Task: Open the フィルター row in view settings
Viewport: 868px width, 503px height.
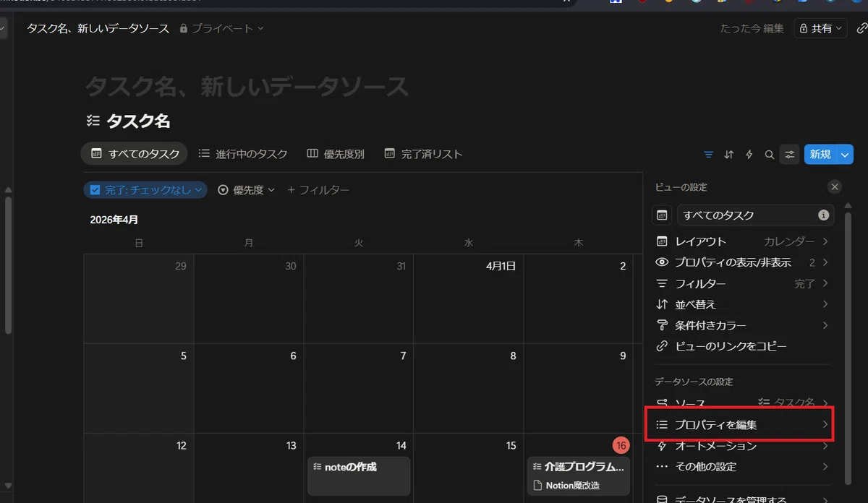Action: 742,283
